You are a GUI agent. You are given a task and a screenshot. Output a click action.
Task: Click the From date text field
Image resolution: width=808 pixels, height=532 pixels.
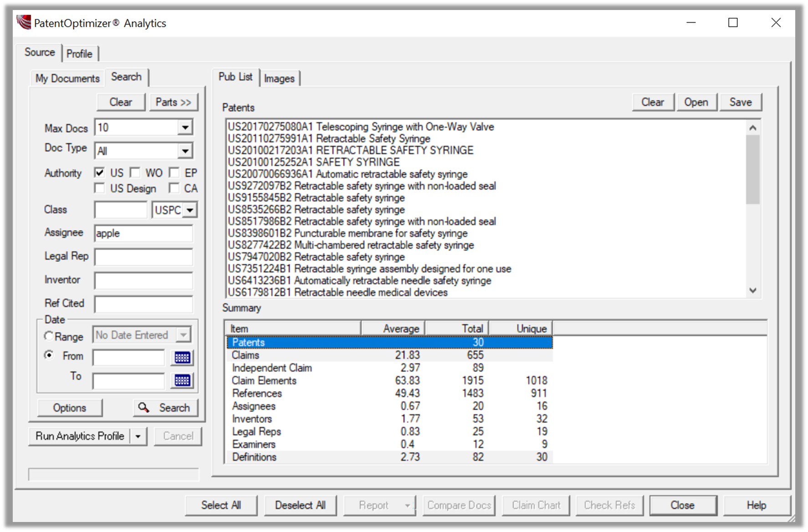[129, 358]
